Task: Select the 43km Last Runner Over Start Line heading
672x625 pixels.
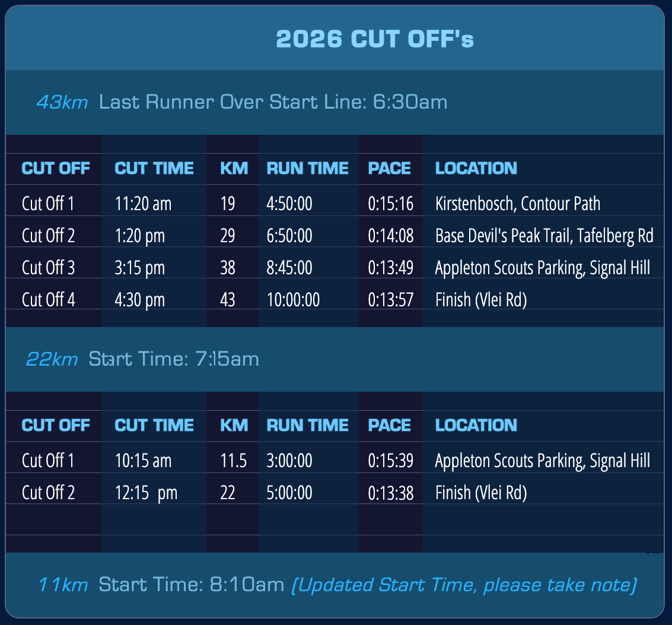Action: (242, 102)
